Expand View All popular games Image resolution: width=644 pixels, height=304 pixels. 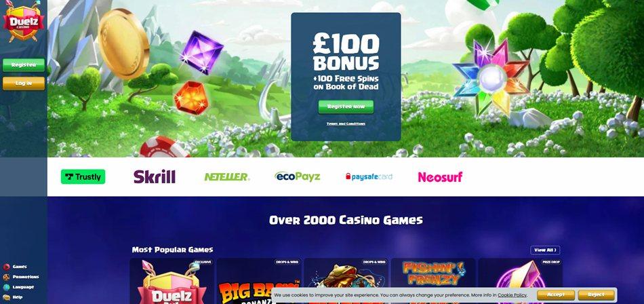(x=545, y=250)
